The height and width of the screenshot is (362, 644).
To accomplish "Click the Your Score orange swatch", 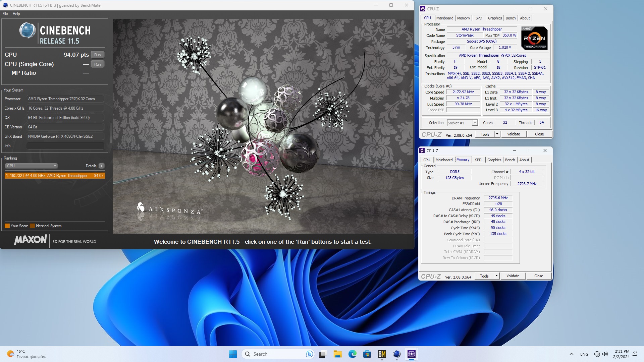I will point(7,226).
